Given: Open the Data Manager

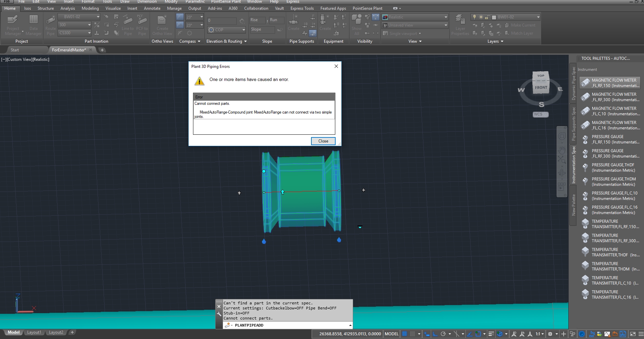Looking at the screenshot, I should click(x=33, y=24).
